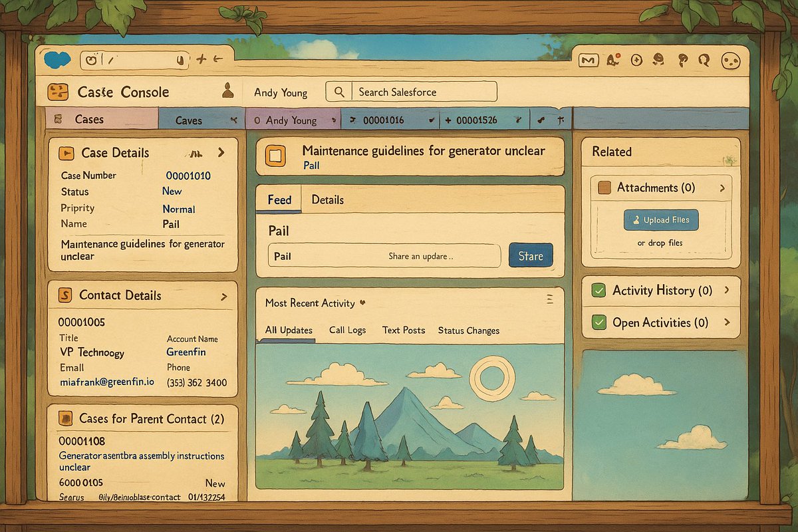
Task: Select the Call Logs filter tab
Action: (x=347, y=331)
